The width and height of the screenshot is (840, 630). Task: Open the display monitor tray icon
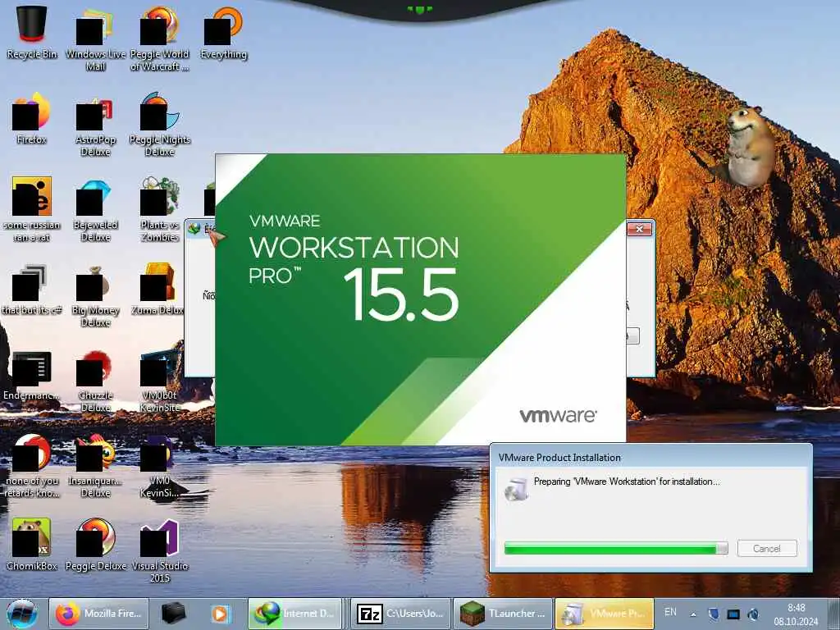pos(733,614)
